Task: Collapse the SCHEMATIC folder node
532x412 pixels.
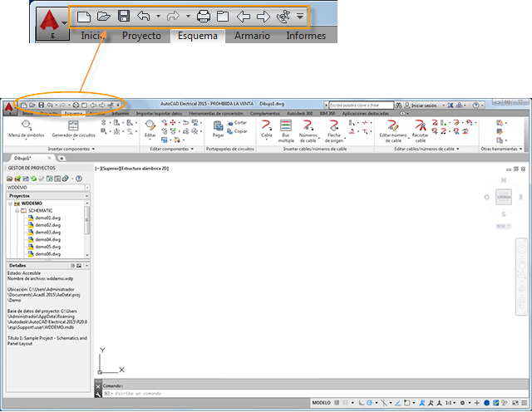Action: coord(17,211)
